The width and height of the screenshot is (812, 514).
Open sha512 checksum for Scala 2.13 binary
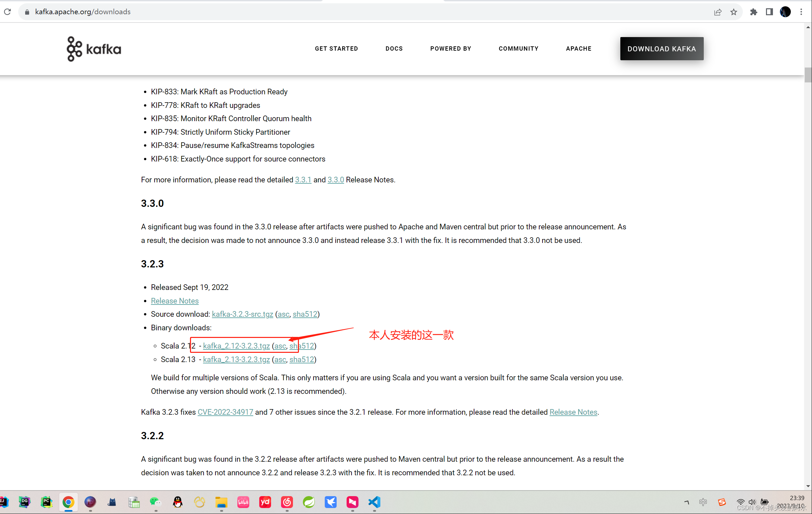pos(302,359)
